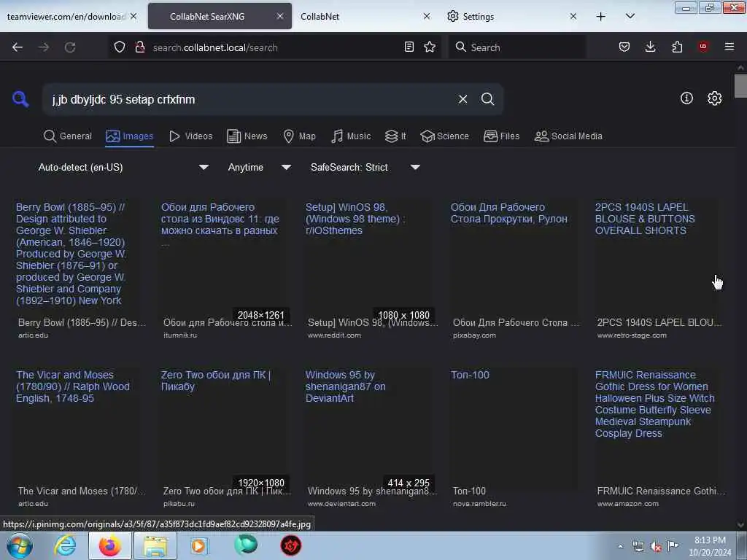Open the SearXNG about info icon
Screen dimensions: 747x560
[x=686, y=98]
